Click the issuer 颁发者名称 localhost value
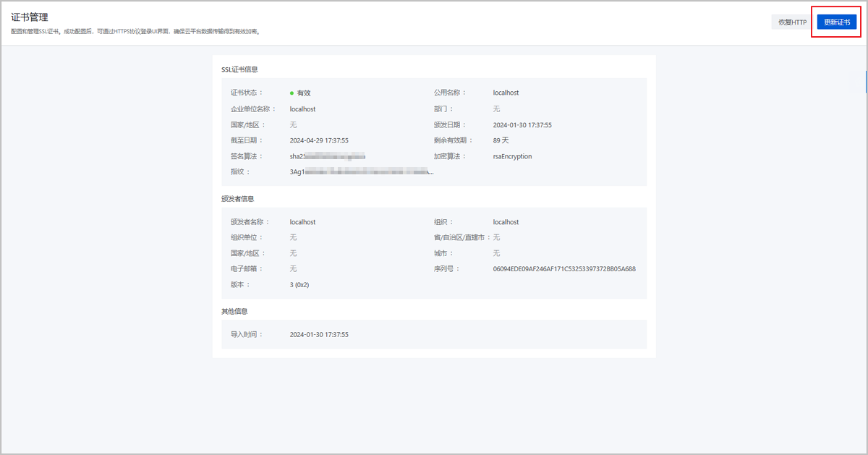 pos(302,222)
